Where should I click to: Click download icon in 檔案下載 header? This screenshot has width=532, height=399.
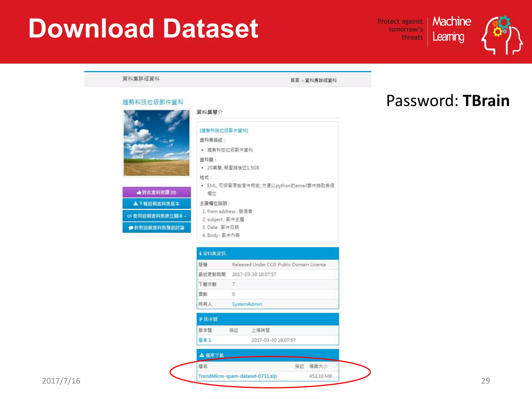pos(202,355)
